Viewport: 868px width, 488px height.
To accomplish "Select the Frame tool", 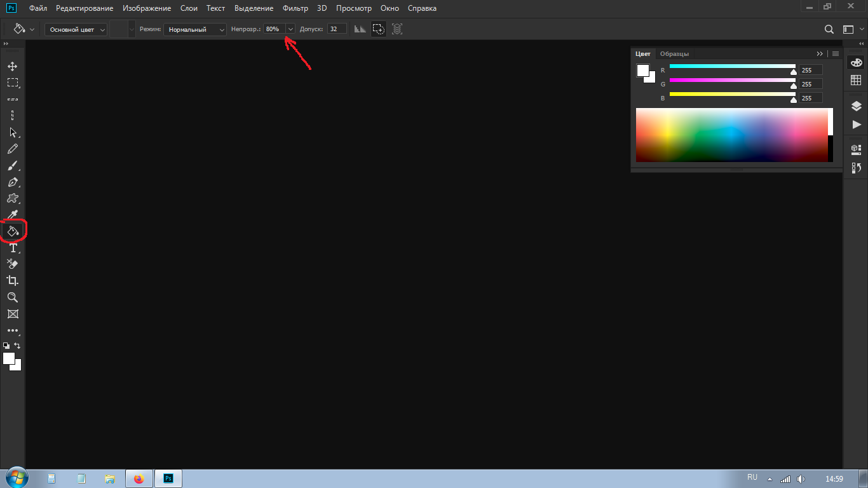I will tap(12, 314).
